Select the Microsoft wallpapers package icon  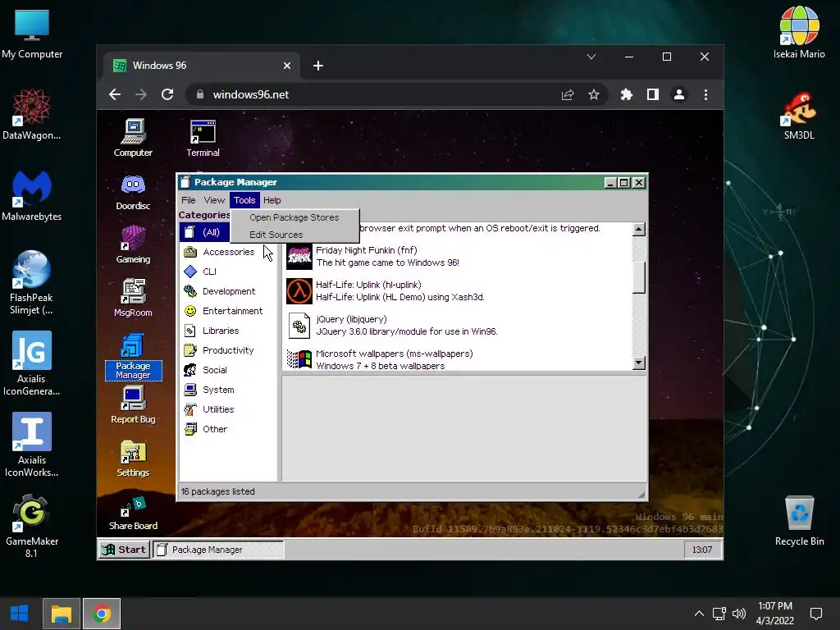coord(299,359)
